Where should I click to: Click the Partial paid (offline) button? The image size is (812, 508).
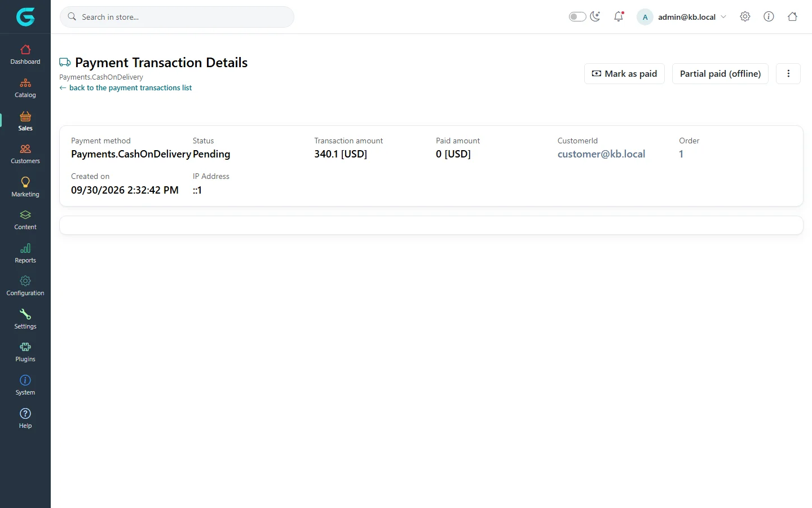click(720, 73)
